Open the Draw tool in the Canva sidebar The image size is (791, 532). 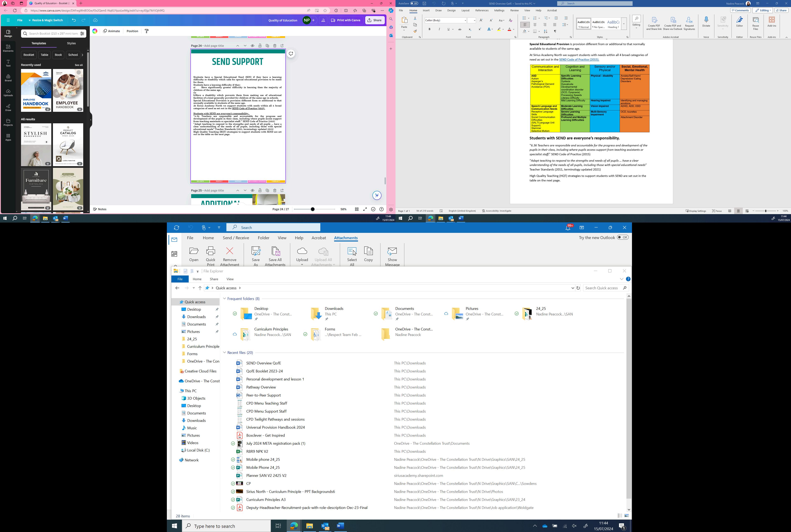pyautogui.click(x=8, y=107)
